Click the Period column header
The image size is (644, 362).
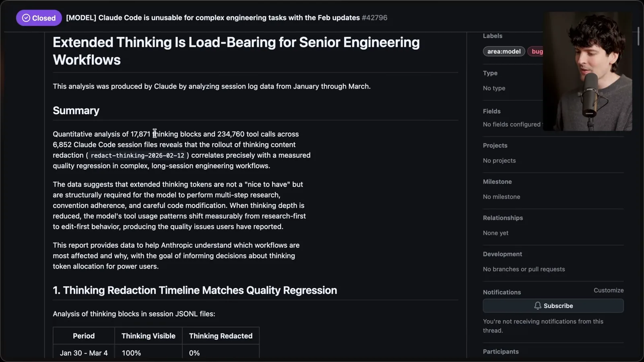[x=84, y=336]
